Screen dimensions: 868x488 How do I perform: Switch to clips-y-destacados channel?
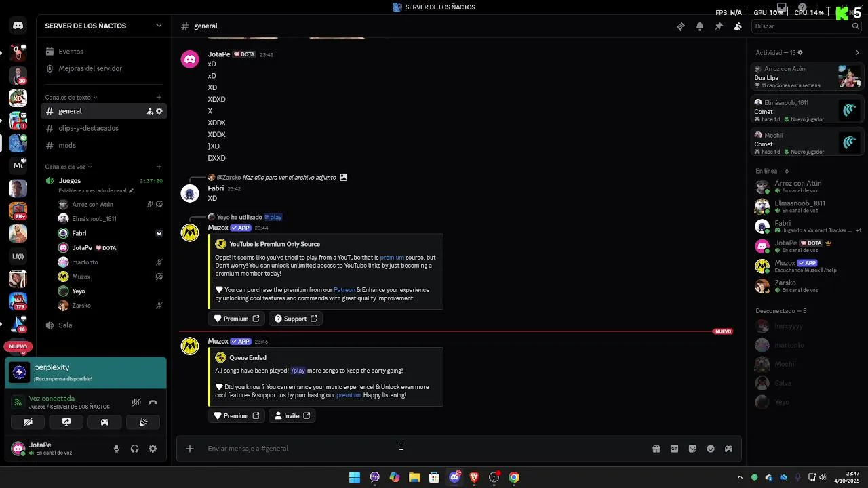pyautogui.click(x=104, y=128)
